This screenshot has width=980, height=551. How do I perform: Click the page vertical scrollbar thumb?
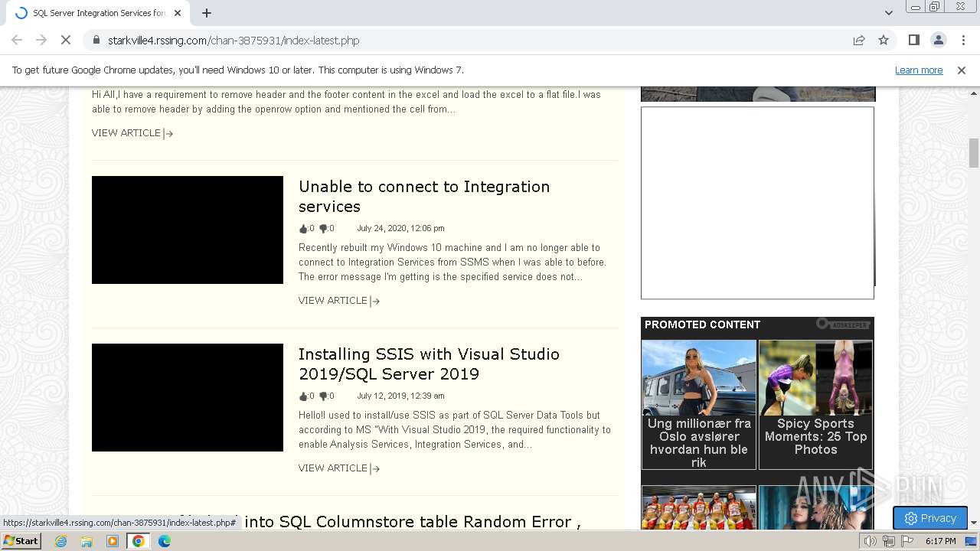coord(974,152)
